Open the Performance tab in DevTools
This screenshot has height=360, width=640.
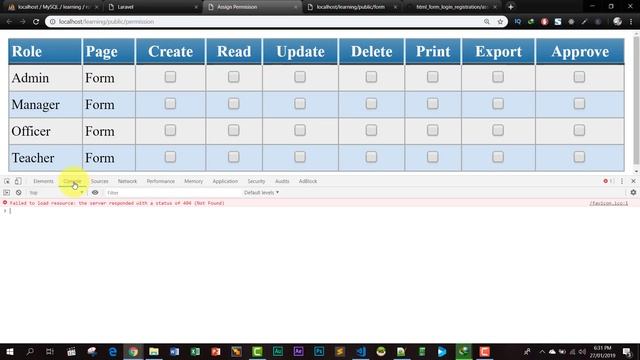point(160,181)
